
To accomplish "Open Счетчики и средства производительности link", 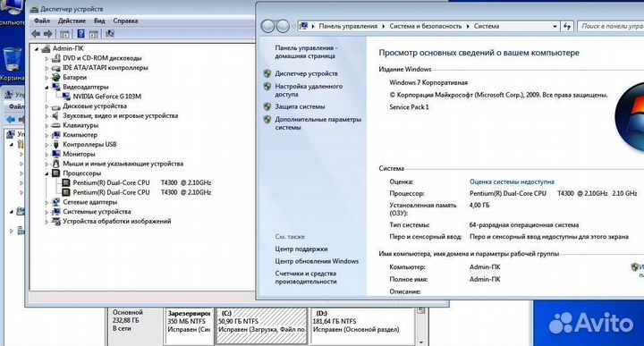I will pos(306,277).
